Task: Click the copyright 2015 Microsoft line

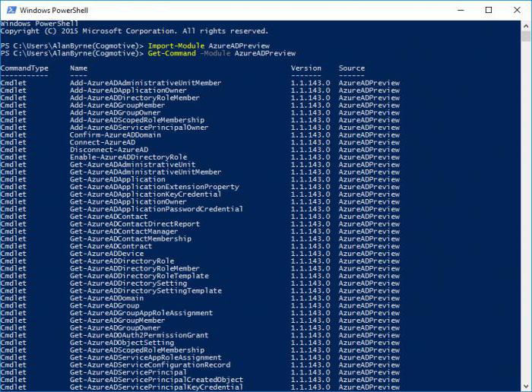Action: coord(135,31)
